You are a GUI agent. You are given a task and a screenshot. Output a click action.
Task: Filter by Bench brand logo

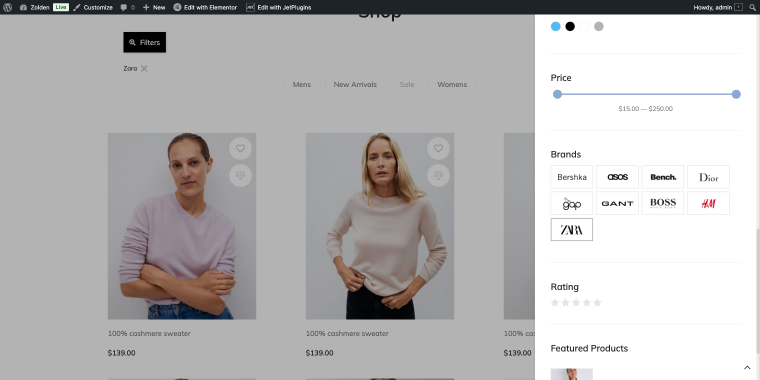tap(663, 177)
